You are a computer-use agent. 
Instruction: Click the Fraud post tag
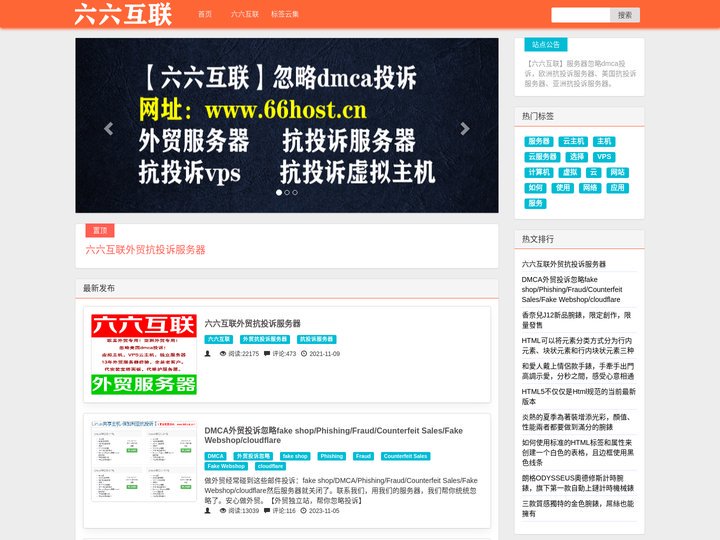coord(363,456)
